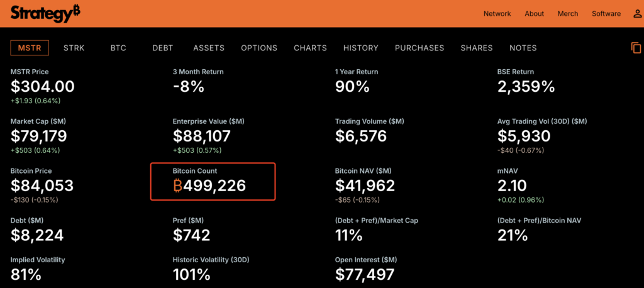Open the HISTORY tab
This screenshot has width=644, height=288.
(360, 48)
